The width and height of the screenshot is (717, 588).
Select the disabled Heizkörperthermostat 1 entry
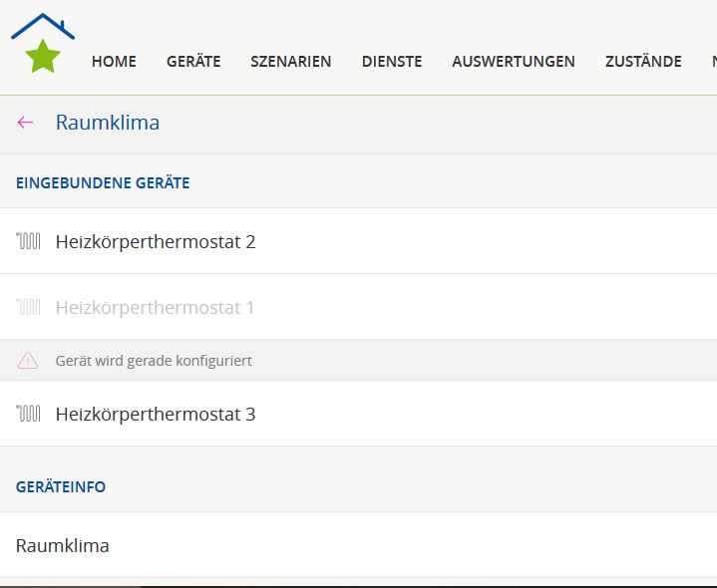click(x=155, y=307)
